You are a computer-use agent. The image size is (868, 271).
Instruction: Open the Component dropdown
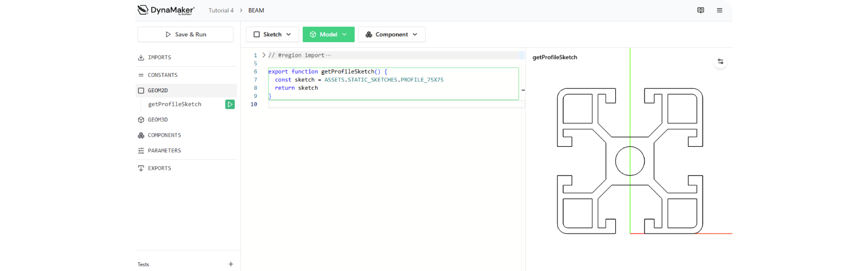click(x=392, y=34)
